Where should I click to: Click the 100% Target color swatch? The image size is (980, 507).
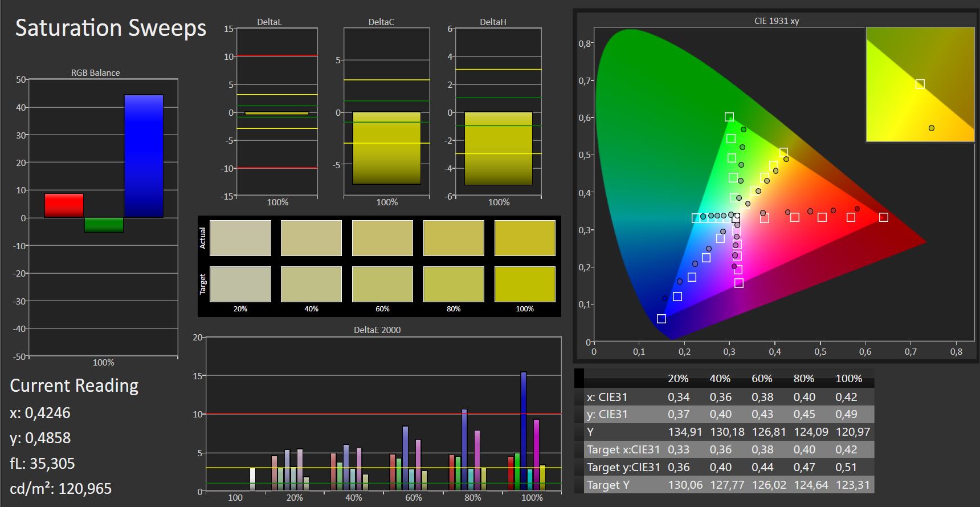click(x=525, y=284)
